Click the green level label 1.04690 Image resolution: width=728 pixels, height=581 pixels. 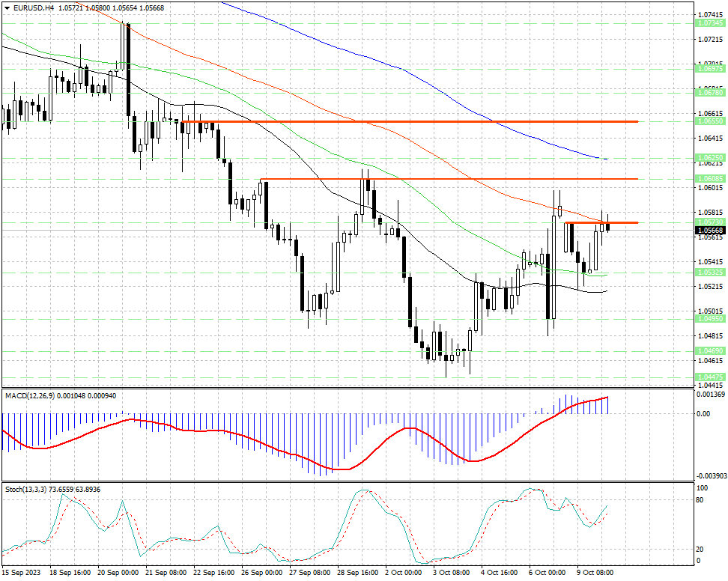pyautogui.click(x=710, y=351)
